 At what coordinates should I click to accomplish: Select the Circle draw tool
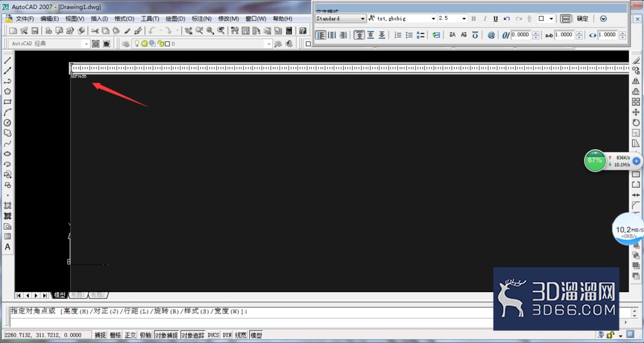7,123
